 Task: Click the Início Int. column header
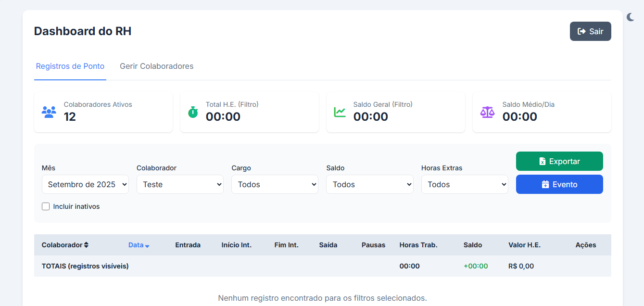pos(236,245)
